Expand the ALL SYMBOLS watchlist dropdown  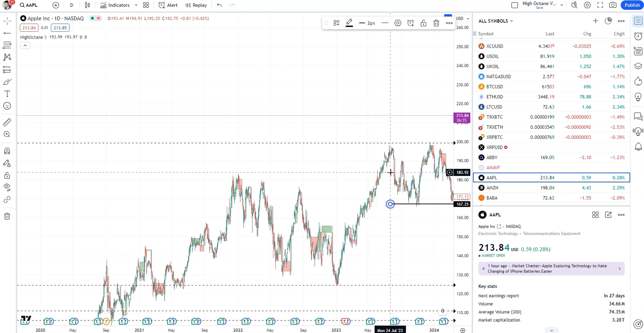496,21
